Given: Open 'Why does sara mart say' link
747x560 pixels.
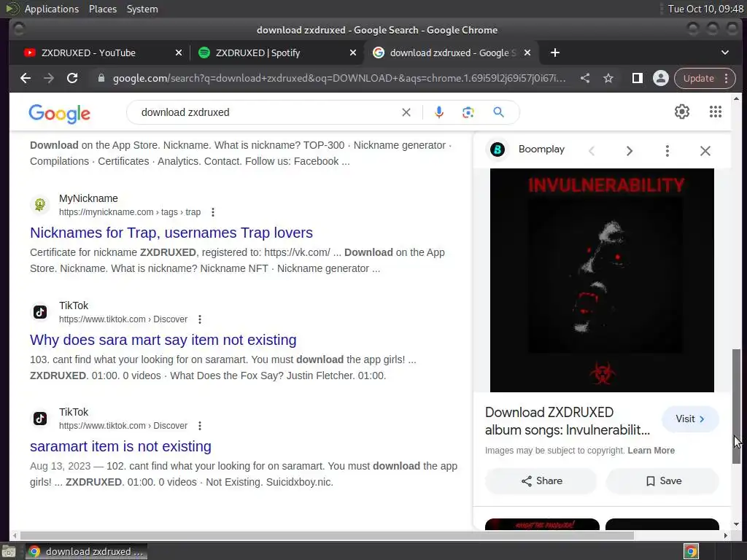Looking at the screenshot, I should (x=163, y=340).
